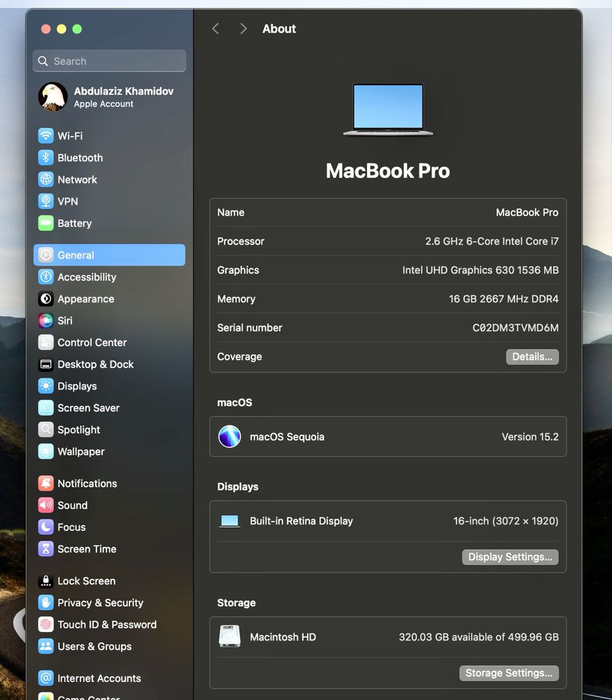Click the Battery icon
This screenshot has width=612, height=700.
(45, 223)
